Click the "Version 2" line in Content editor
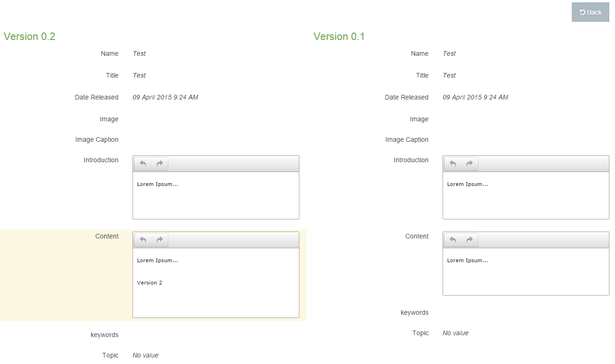 point(150,283)
